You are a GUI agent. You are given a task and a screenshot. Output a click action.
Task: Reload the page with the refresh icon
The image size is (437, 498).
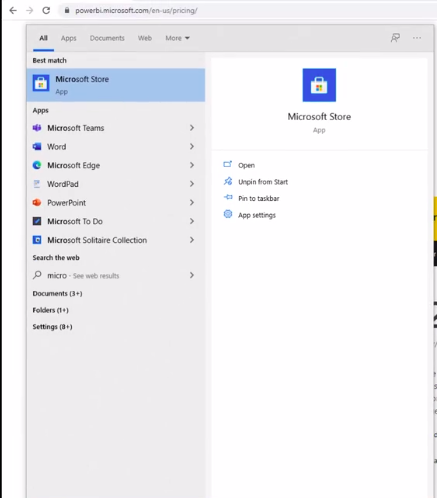[46, 11]
